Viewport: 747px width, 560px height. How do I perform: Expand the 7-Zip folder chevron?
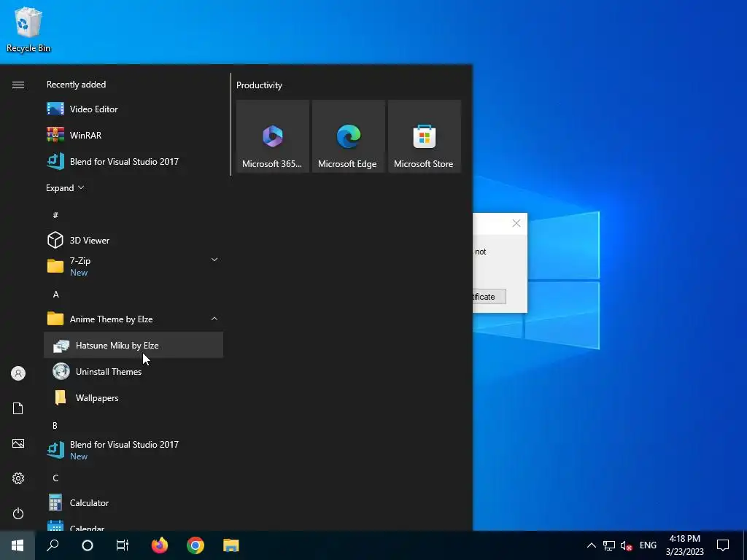pyautogui.click(x=214, y=260)
